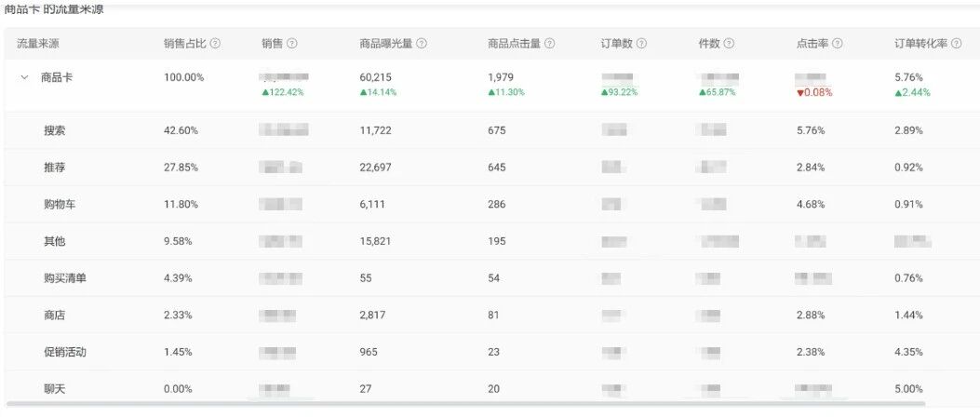Click help icon beside 件数 header
This screenshot has width=980, height=417.
(x=729, y=44)
